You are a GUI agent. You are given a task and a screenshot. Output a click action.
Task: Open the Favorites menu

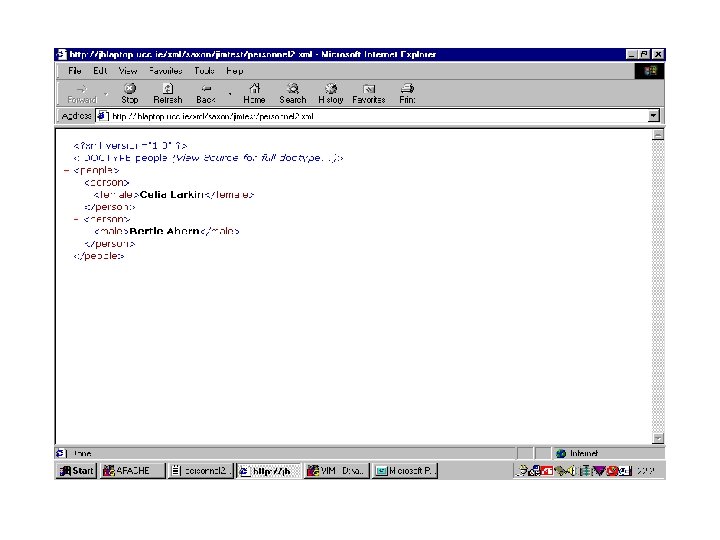166,71
